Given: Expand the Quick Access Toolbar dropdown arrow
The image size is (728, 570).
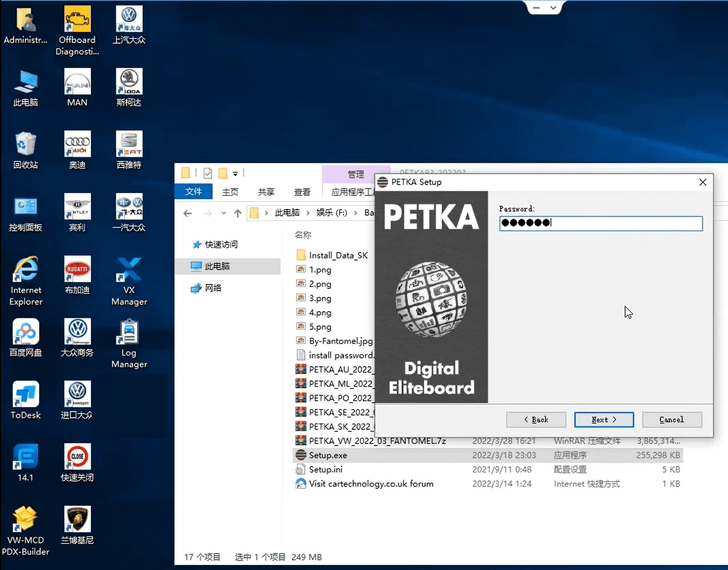Looking at the screenshot, I should pyautogui.click(x=235, y=173).
